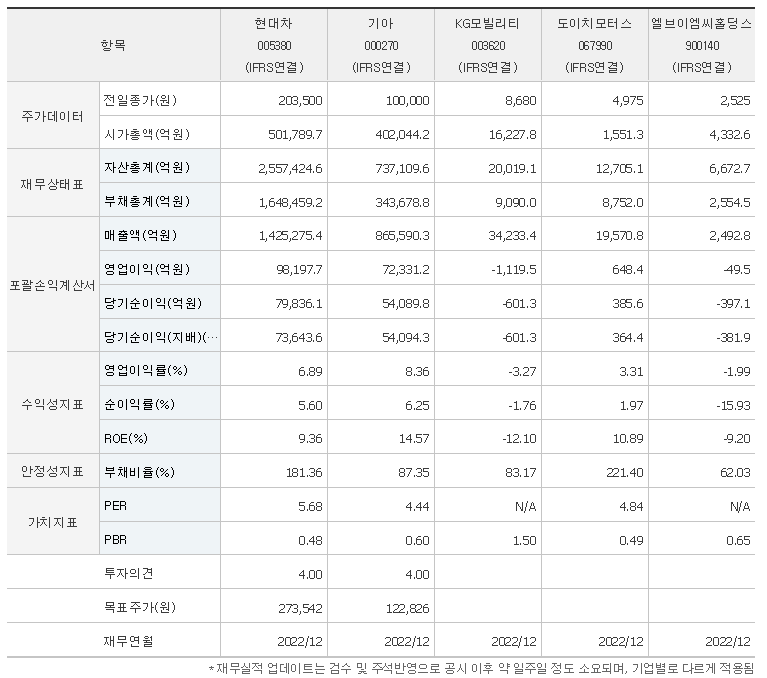The image size is (767, 678).
Task: Click the 부채비율(%) row label
Action: (x=139, y=472)
